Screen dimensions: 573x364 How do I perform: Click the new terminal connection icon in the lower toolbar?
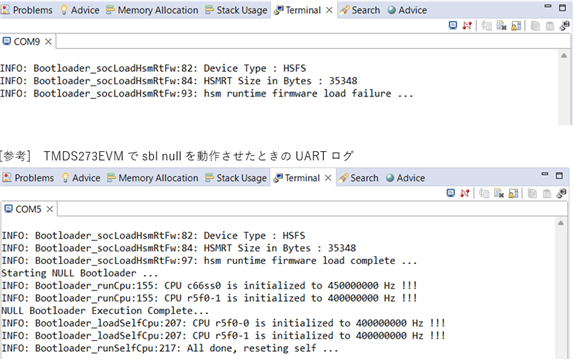pos(562,193)
